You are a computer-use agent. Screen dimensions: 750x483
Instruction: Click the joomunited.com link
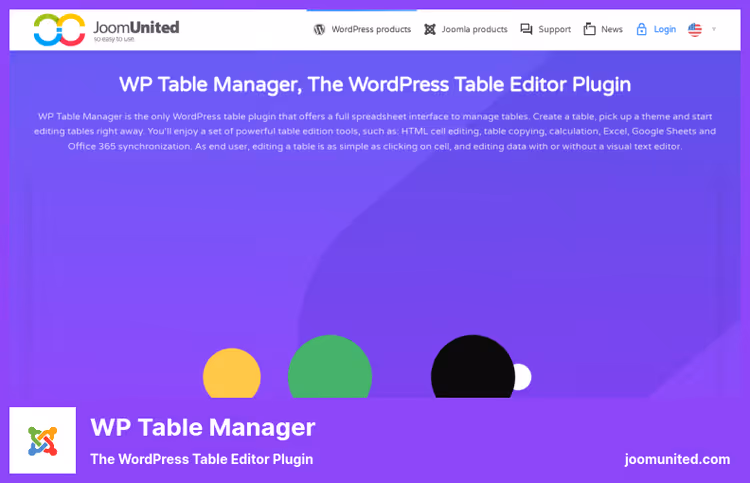[677, 460]
